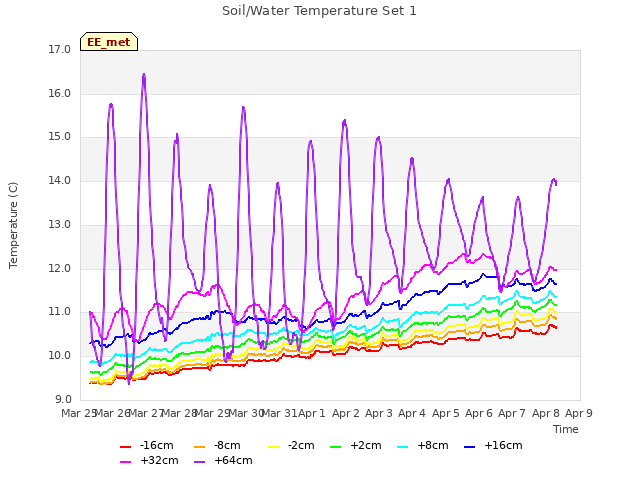Click the Apr 6 x-axis date label
Viewport: 640px width, 480px height.
coord(479,413)
